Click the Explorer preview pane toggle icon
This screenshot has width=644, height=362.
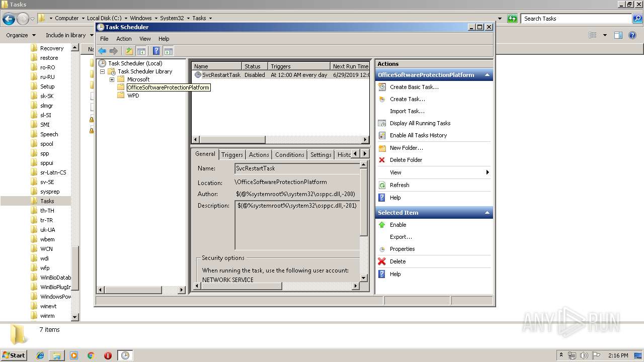[618, 35]
